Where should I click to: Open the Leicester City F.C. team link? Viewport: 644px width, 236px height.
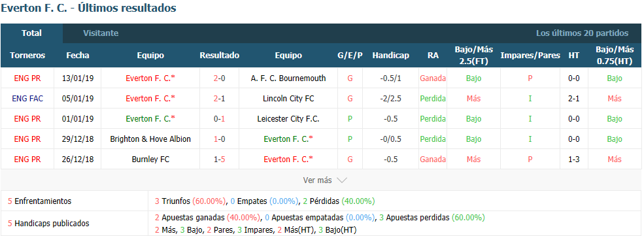[288, 118]
